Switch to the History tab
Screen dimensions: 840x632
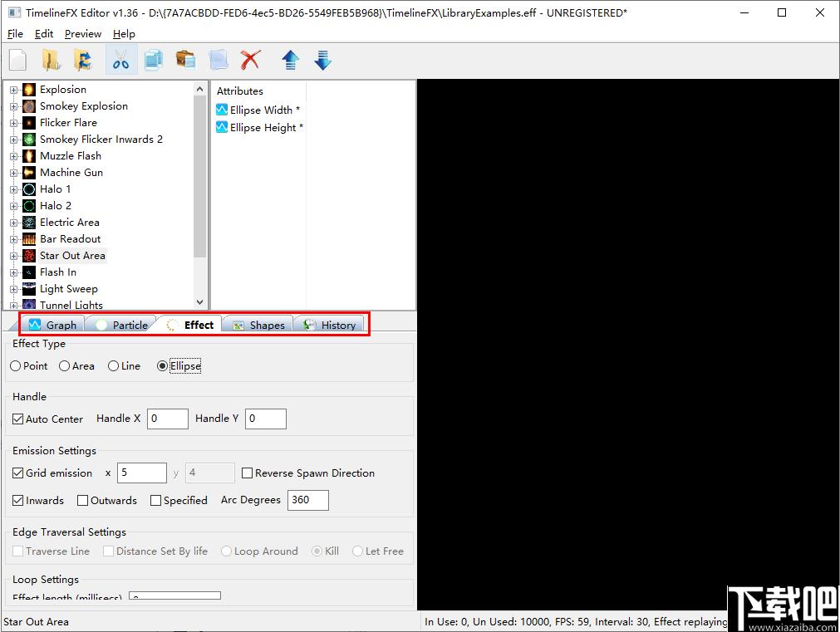(329, 325)
